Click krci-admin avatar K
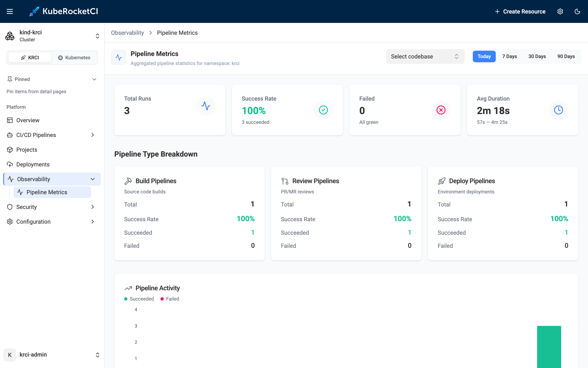The image size is (588, 368). click(10, 355)
